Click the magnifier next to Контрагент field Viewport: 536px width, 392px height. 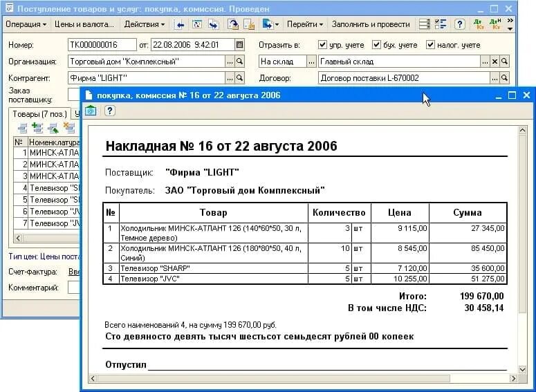pyautogui.click(x=239, y=78)
